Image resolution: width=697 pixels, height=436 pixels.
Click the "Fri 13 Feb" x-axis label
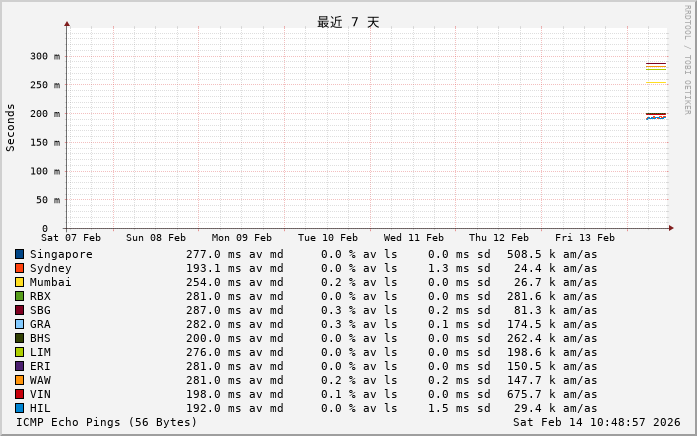[x=584, y=238]
